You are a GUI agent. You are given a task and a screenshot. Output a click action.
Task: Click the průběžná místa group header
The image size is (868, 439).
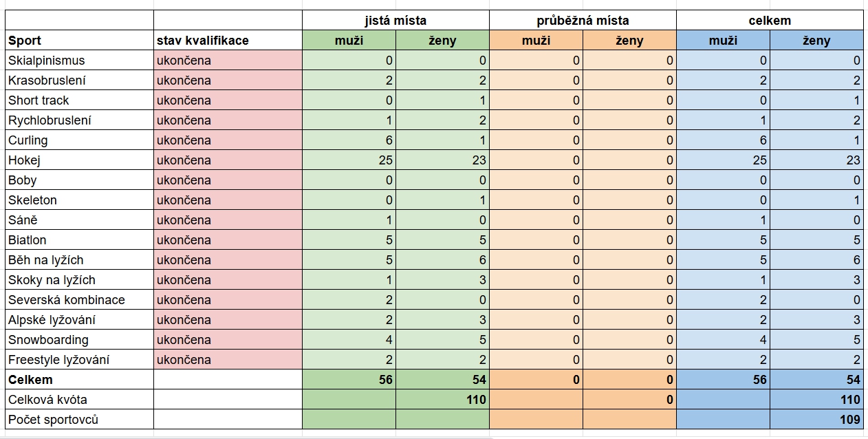pos(583,21)
